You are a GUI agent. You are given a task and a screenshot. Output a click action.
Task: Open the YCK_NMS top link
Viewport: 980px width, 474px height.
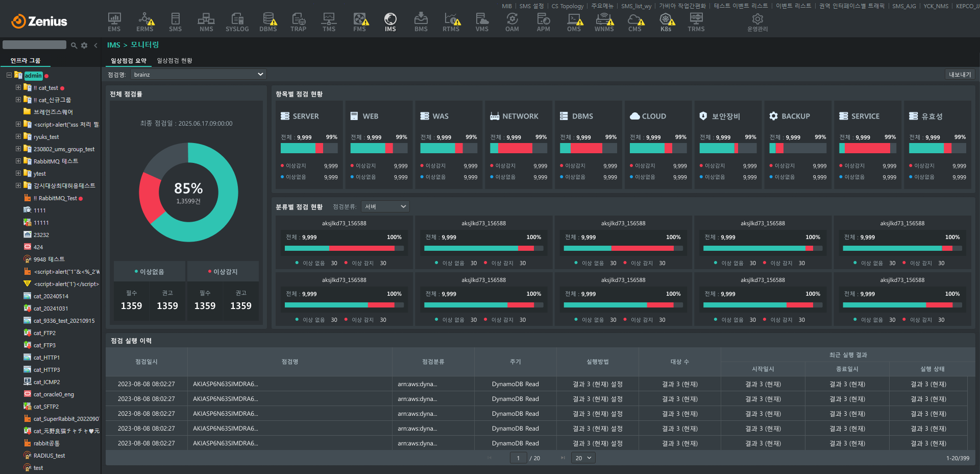pos(936,6)
